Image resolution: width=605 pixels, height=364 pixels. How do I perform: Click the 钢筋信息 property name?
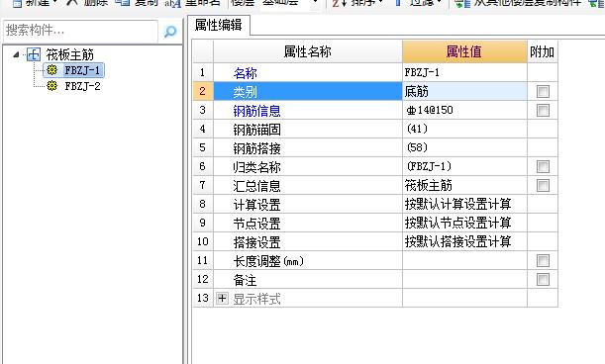point(256,111)
